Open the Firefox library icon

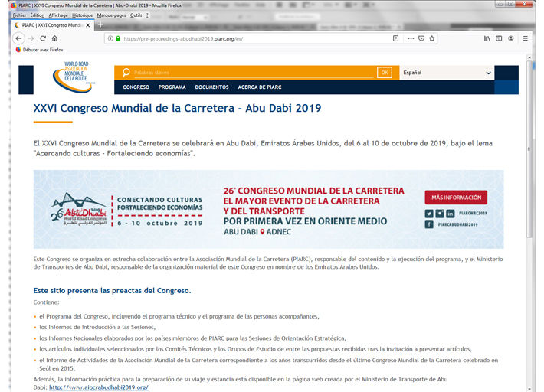coord(487,38)
